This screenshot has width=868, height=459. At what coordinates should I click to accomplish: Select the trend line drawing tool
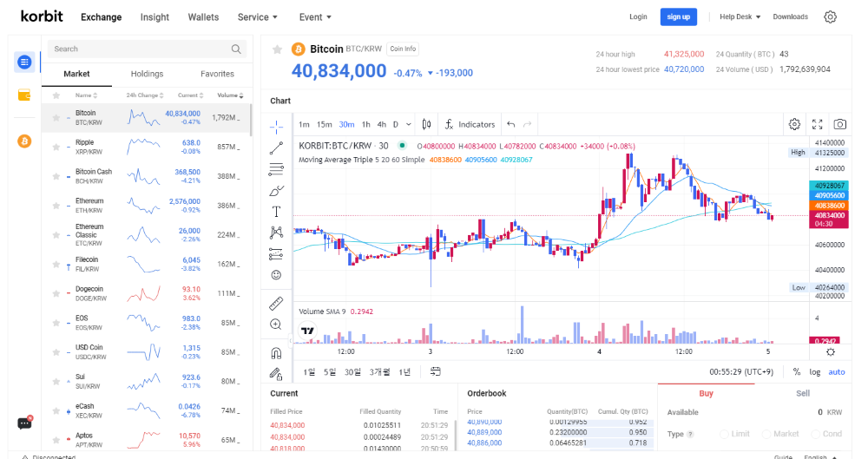coord(276,148)
